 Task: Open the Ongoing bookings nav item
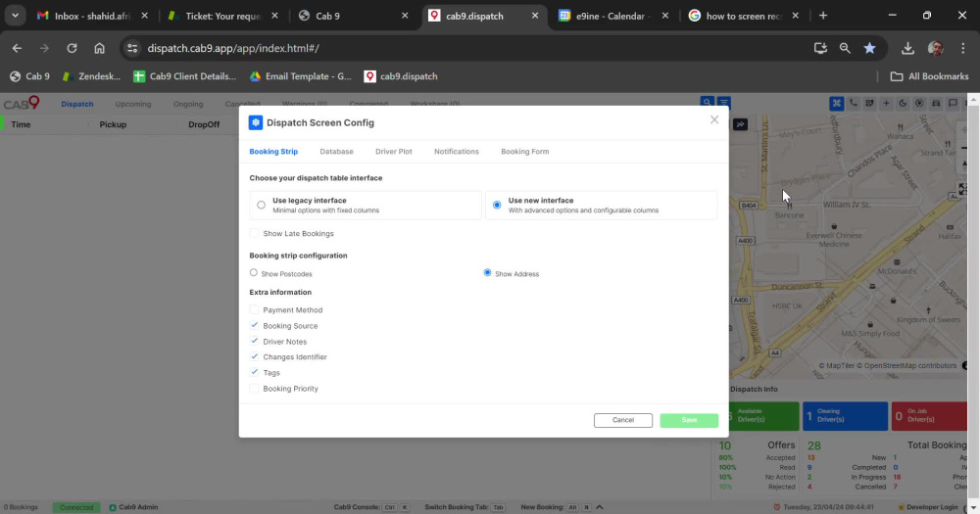tap(188, 104)
